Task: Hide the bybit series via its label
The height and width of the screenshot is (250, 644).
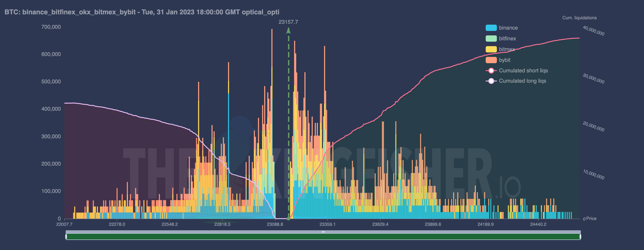Action: point(504,60)
